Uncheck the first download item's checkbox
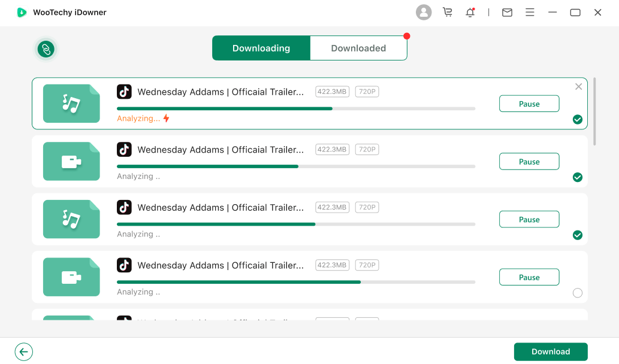Viewport: 619px width, 364px height. coord(578,120)
